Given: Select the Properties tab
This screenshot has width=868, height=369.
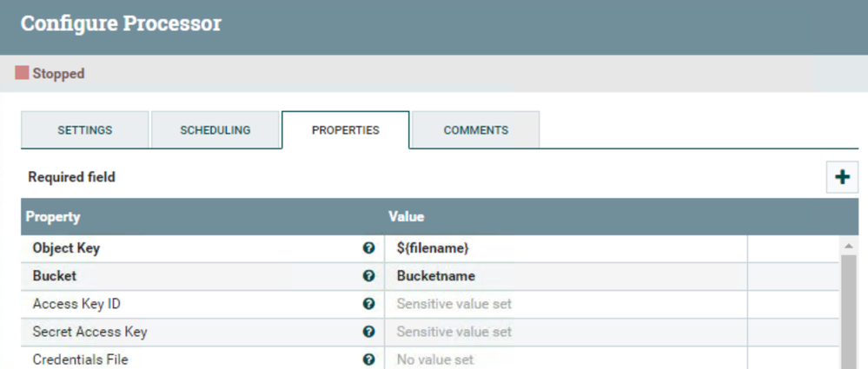Looking at the screenshot, I should pos(346,130).
